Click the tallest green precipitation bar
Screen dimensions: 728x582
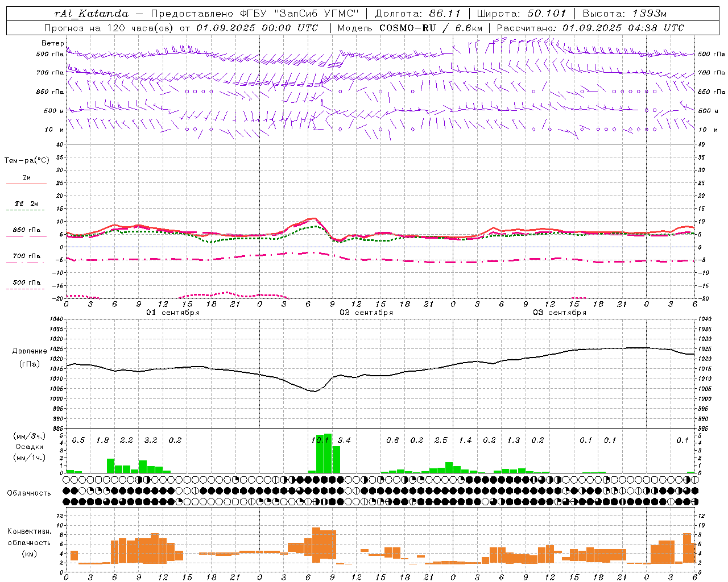click(x=328, y=454)
